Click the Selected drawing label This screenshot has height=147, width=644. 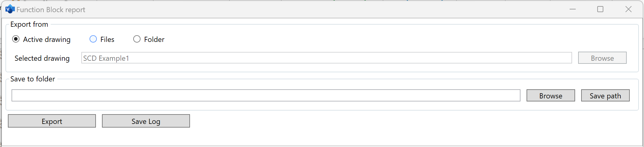42,58
